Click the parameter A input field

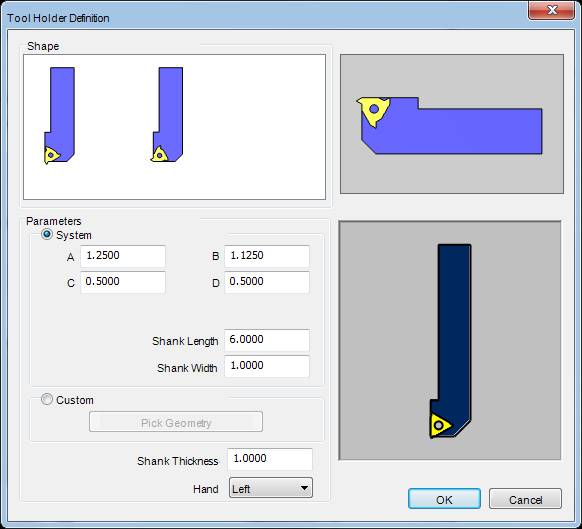click(123, 256)
